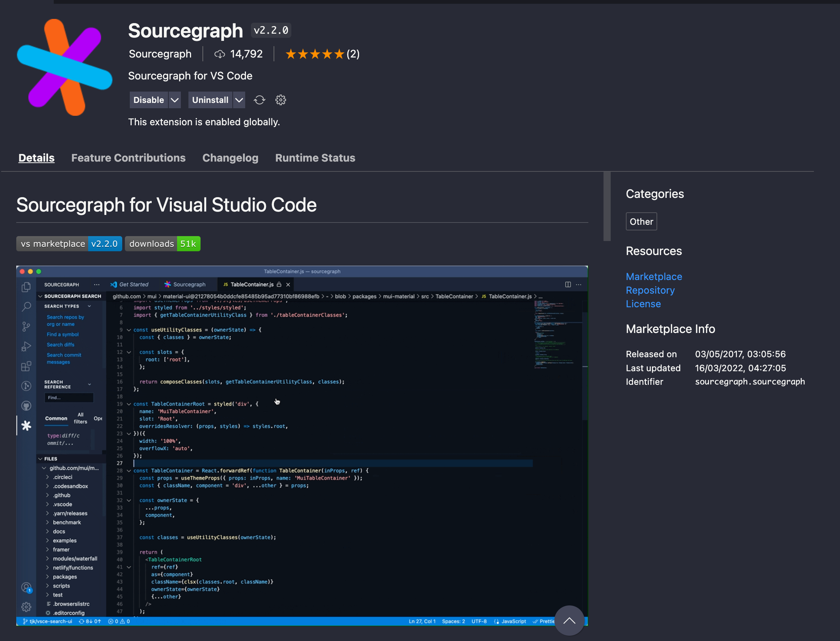The height and width of the screenshot is (641, 840).
Task: Click the downloads cloud icon
Action: (x=219, y=54)
